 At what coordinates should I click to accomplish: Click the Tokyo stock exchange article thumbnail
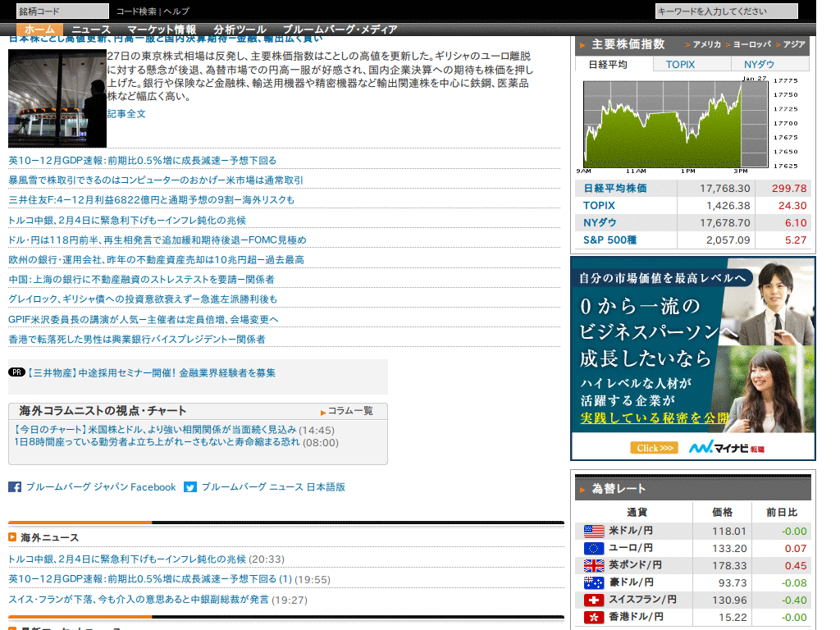click(x=57, y=98)
